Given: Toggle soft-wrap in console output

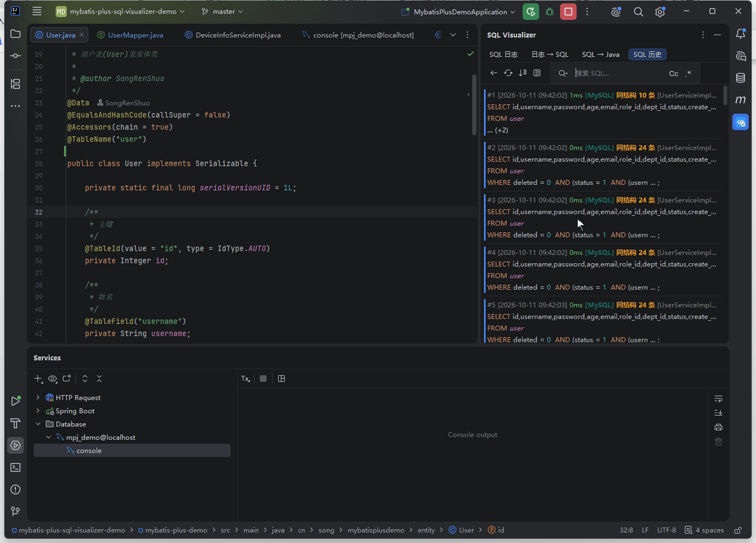Looking at the screenshot, I should point(719,399).
